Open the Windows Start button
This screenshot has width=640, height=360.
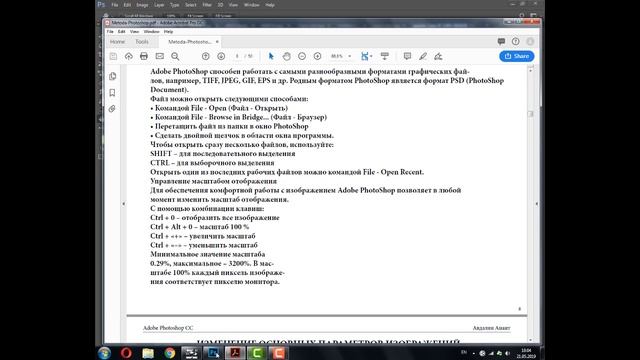pos(104,353)
